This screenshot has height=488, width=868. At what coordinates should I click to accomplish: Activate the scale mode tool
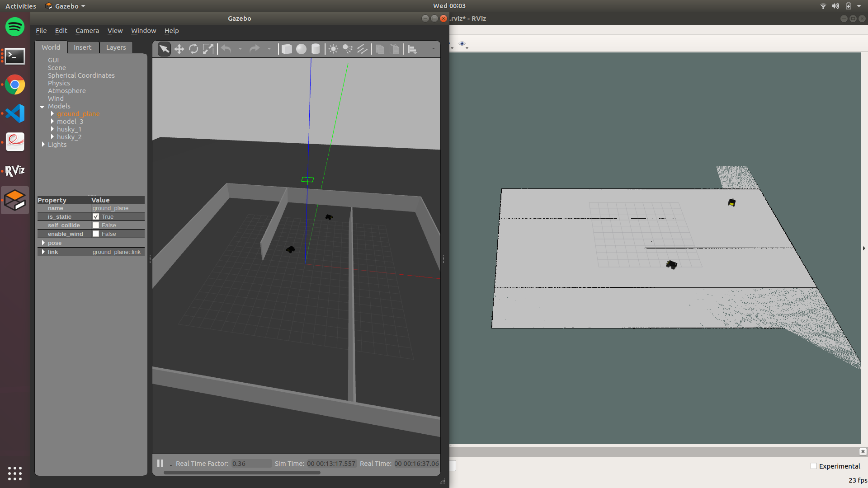point(208,49)
